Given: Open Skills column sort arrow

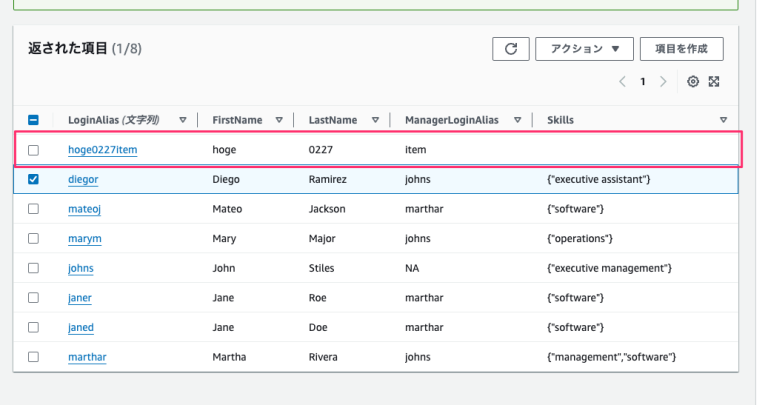Looking at the screenshot, I should tap(723, 120).
